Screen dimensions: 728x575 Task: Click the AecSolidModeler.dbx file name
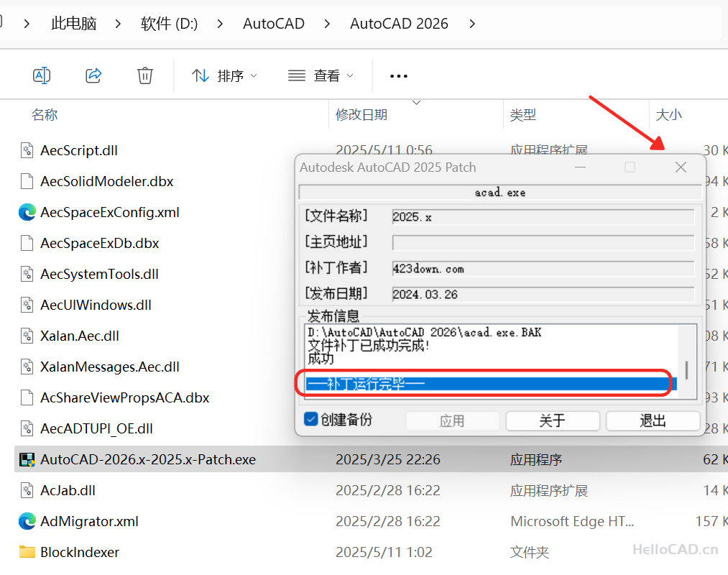107,181
